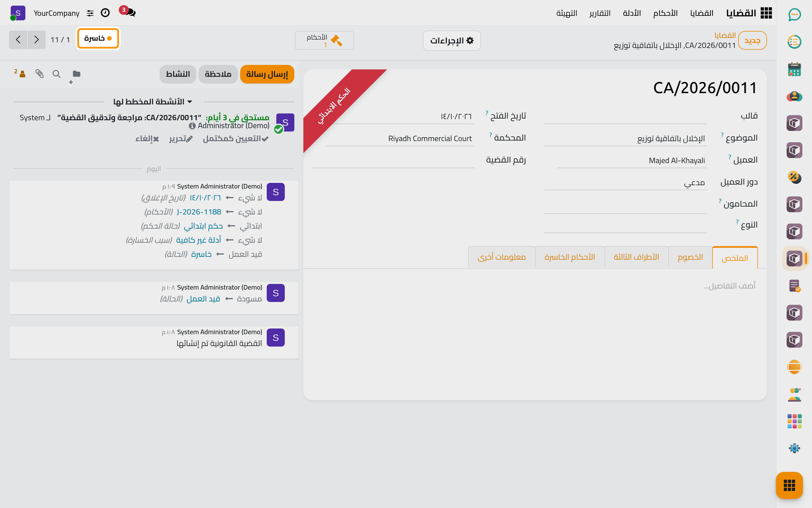The height and width of the screenshot is (508, 812).
Task: Open the To-do list sidebar icon
Action: pyautogui.click(x=795, y=42)
